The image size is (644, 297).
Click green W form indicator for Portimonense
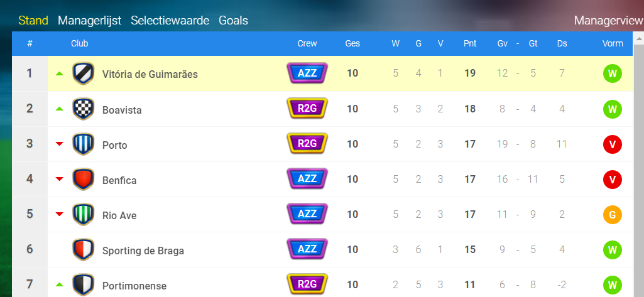pyautogui.click(x=613, y=285)
